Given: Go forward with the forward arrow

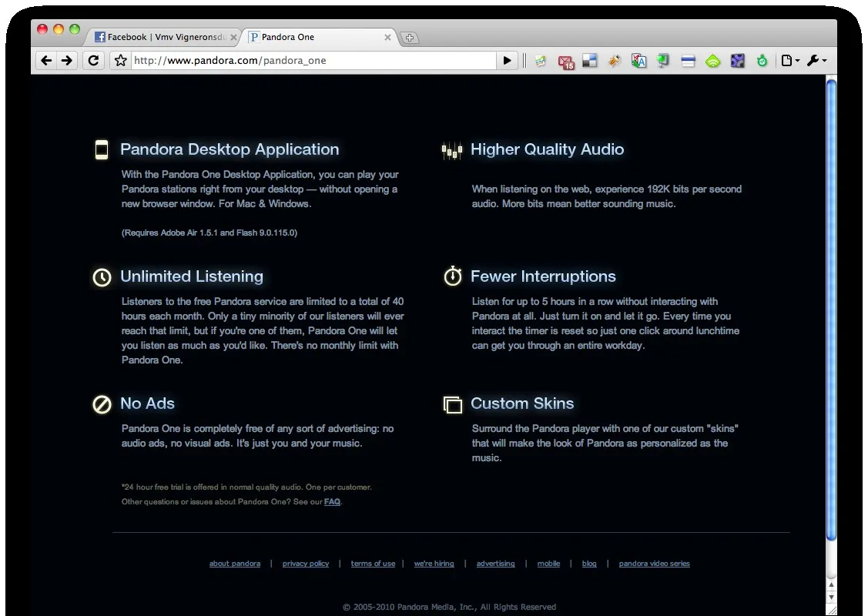Looking at the screenshot, I should 66,60.
